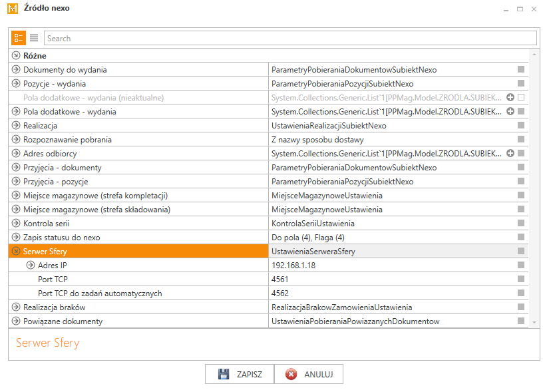Click value 'UstawieniaRealizacjiSubiektNexo'
Image resolution: width=545 pixels, height=392 pixels.
[x=329, y=126]
